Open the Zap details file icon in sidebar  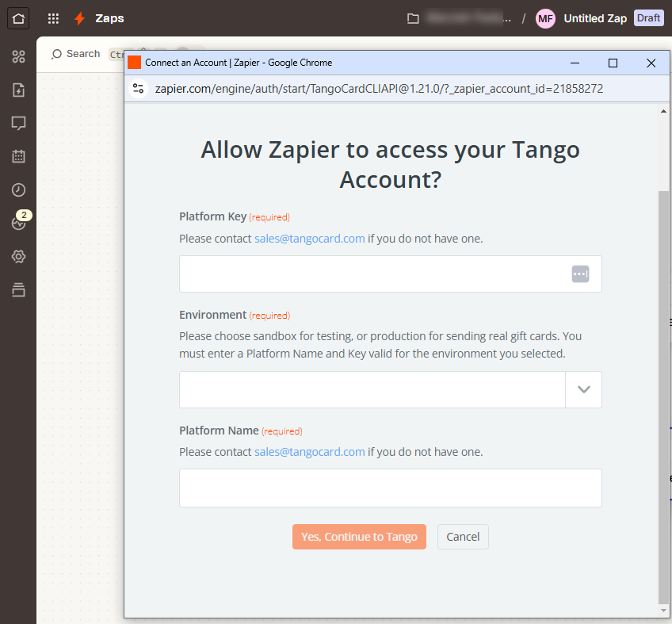18,90
